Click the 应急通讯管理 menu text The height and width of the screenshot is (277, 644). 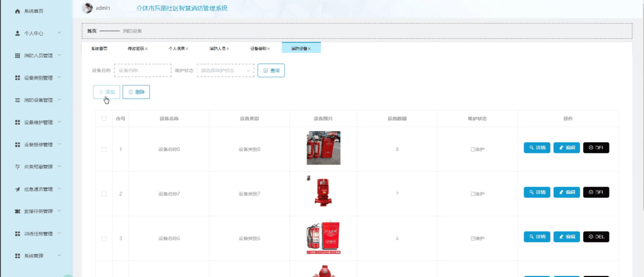coord(38,189)
